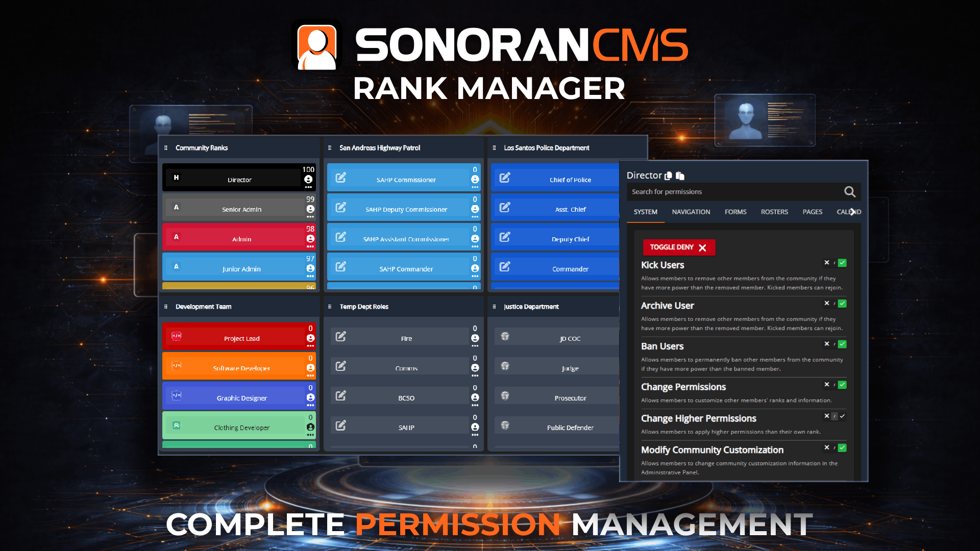Click the edit icon on SAHP Commander

pos(340,266)
